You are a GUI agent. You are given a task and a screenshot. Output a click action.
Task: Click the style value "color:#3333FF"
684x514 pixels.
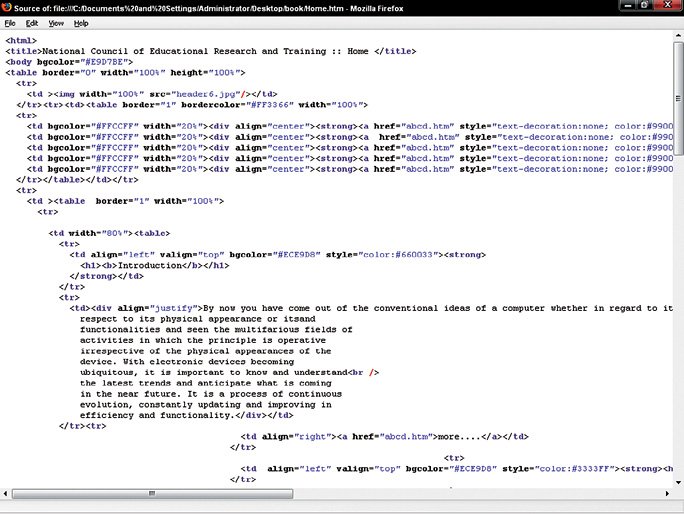click(x=575, y=469)
